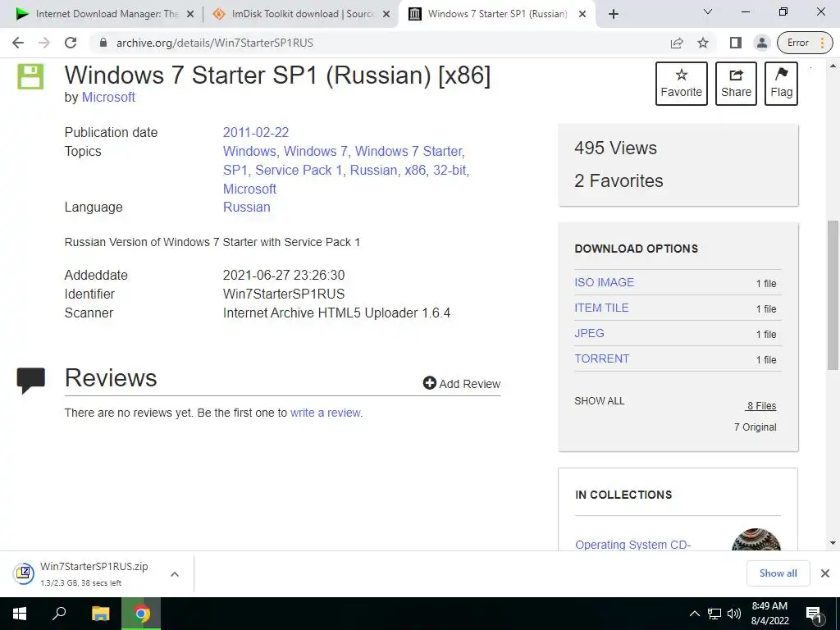Open the tab search chevron
The width and height of the screenshot is (840, 630).
[x=708, y=11]
